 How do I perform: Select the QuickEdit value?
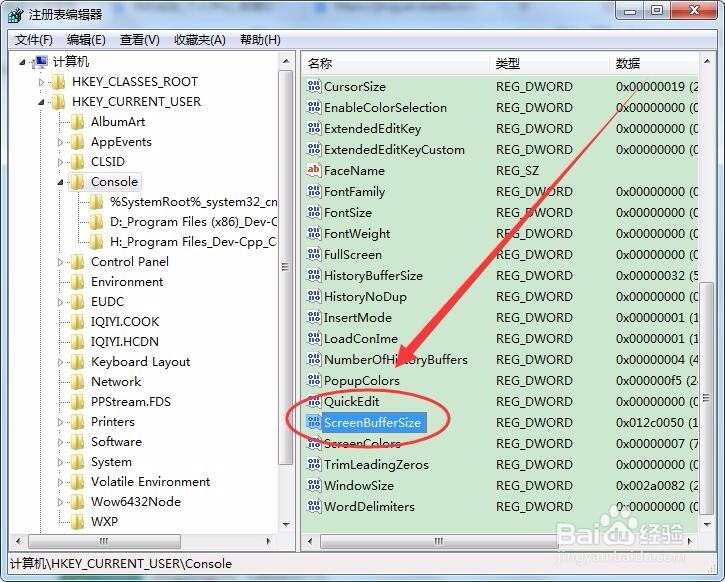point(351,401)
